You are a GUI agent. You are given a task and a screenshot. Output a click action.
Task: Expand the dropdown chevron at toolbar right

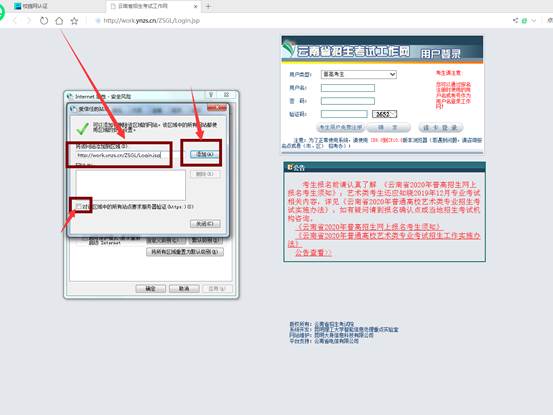[x=534, y=21]
